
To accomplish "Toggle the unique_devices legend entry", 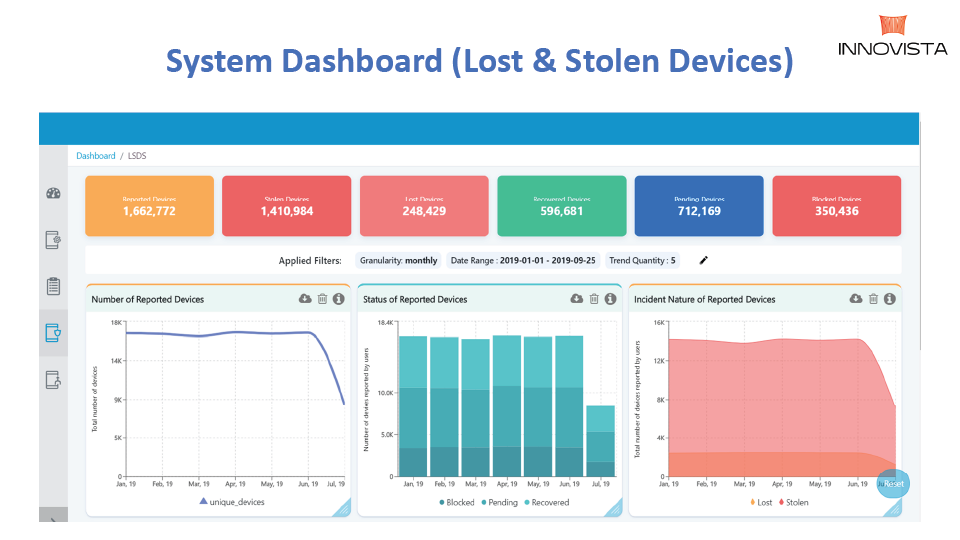I will (232, 502).
